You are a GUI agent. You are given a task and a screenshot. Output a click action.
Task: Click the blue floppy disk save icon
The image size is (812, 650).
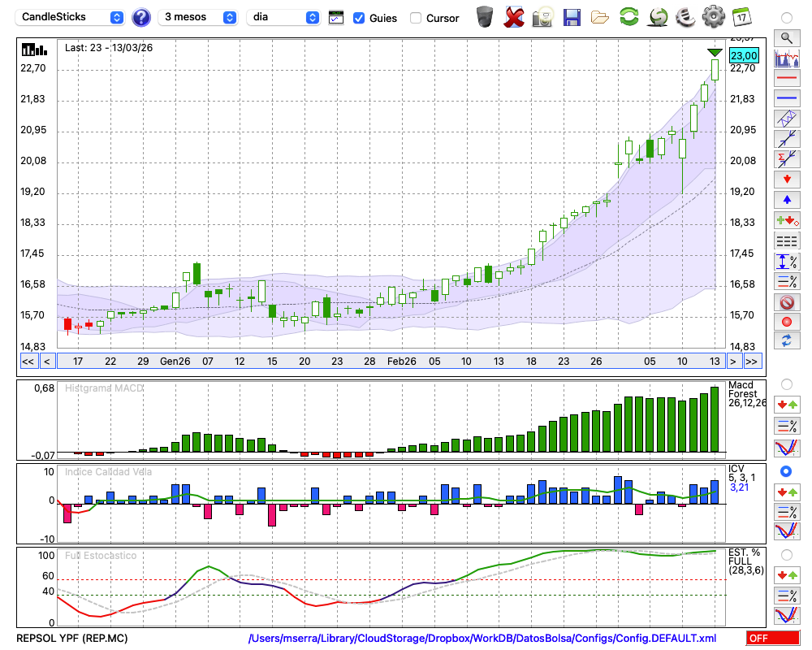(x=572, y=16)
